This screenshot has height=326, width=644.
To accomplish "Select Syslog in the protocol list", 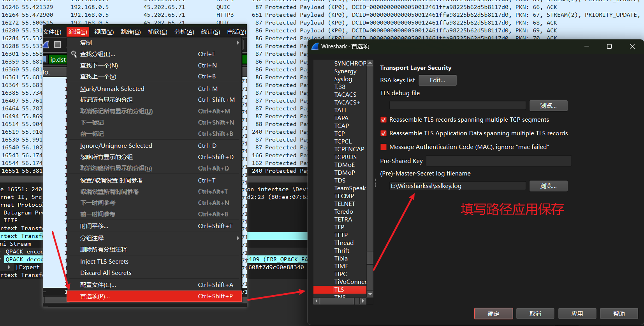I will (343, 79).
